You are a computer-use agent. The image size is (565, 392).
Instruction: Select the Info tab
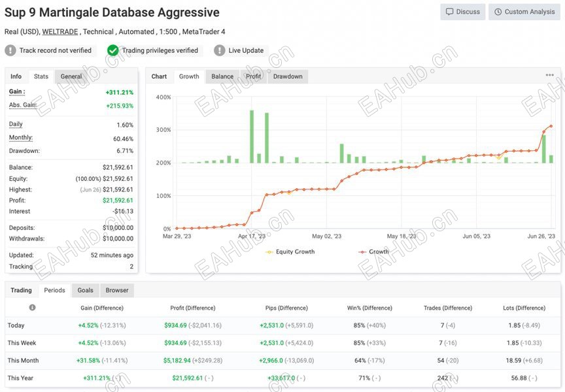coord(16,76)
